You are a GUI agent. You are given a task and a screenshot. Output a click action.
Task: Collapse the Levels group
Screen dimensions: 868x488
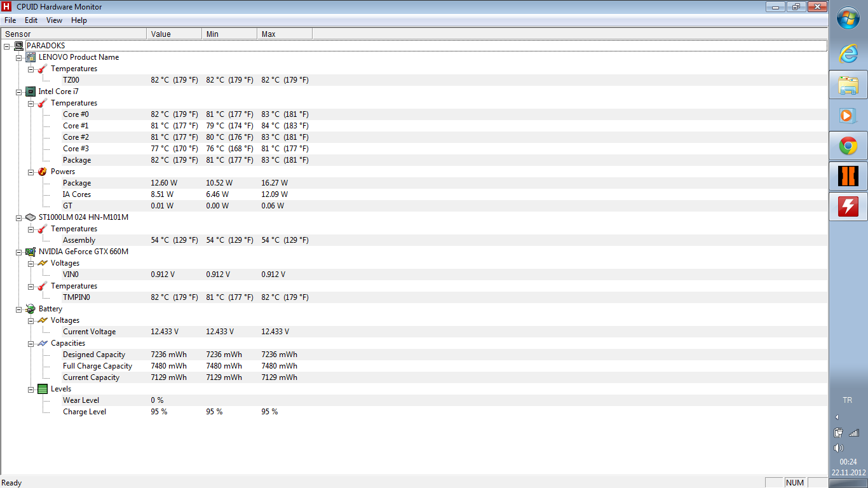pyautogui.click(x=31, y=389)
